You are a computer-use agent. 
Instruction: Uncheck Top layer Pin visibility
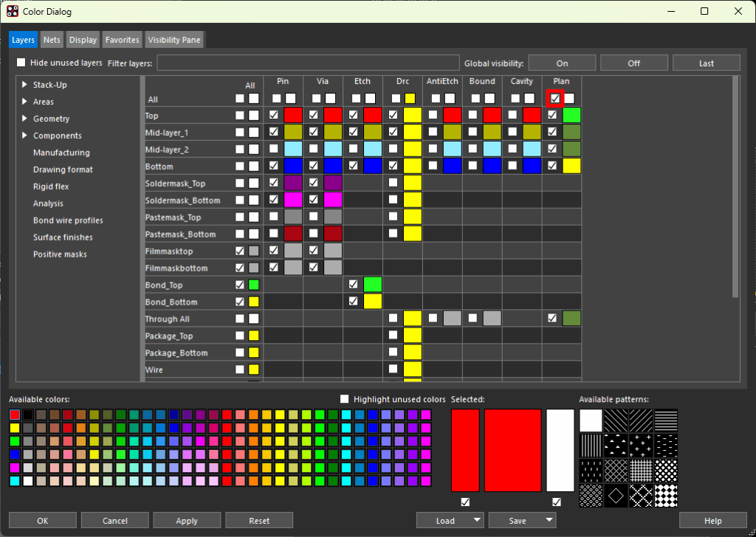point(274,115)
